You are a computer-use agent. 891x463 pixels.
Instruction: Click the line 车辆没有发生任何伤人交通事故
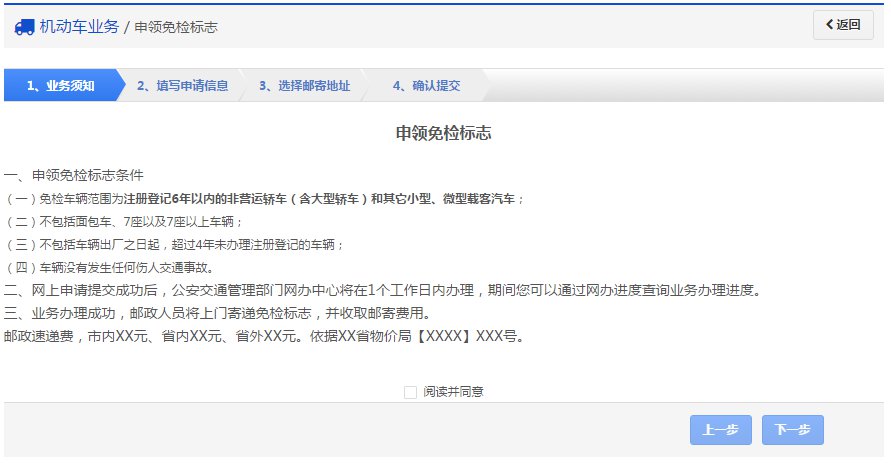click(109, 267)
